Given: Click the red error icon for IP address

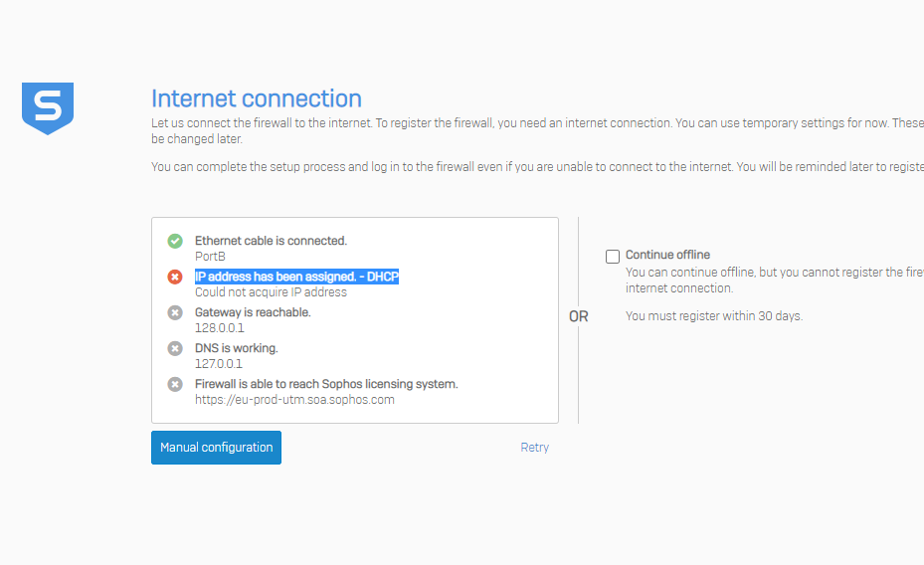Looking at the screenshot, I should [175, 277].
